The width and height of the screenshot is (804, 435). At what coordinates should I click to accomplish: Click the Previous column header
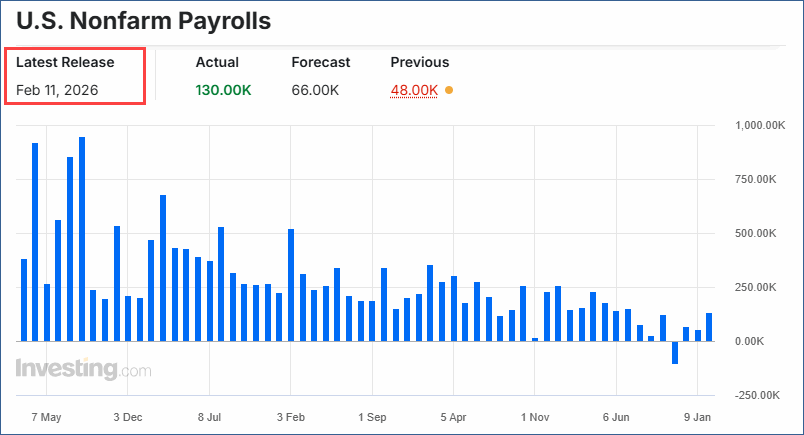pos(419,62)
